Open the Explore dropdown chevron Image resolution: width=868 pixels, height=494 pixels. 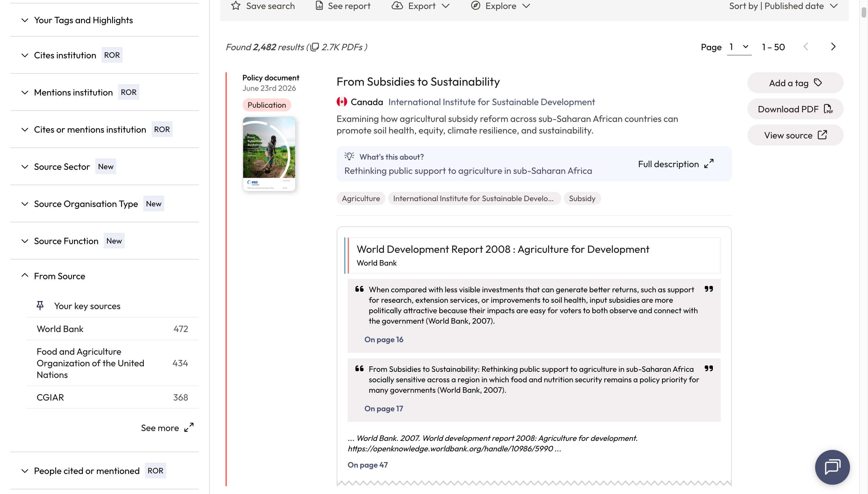(526, 6)
